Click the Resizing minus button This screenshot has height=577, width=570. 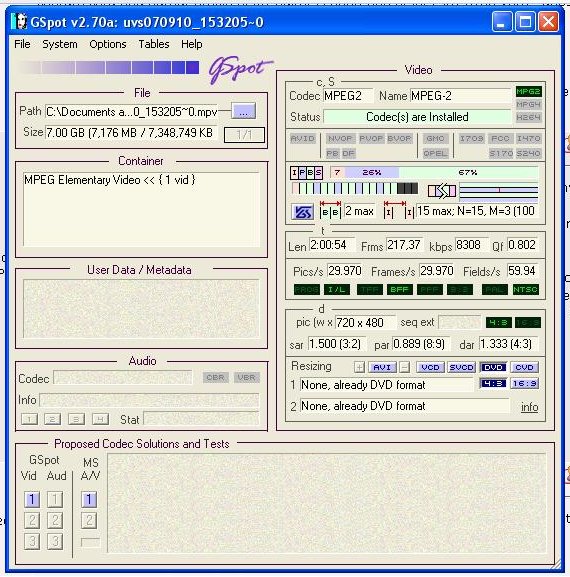tap(404, 367)
